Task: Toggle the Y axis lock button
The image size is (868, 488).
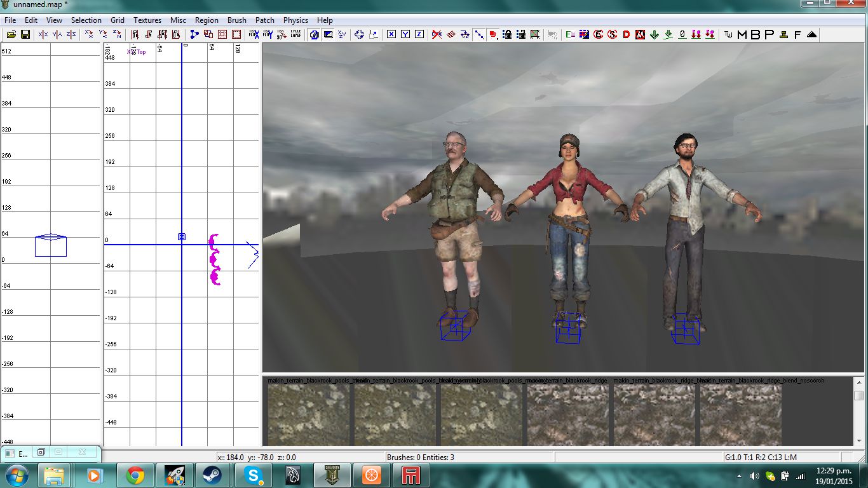Action: [405, 34]
